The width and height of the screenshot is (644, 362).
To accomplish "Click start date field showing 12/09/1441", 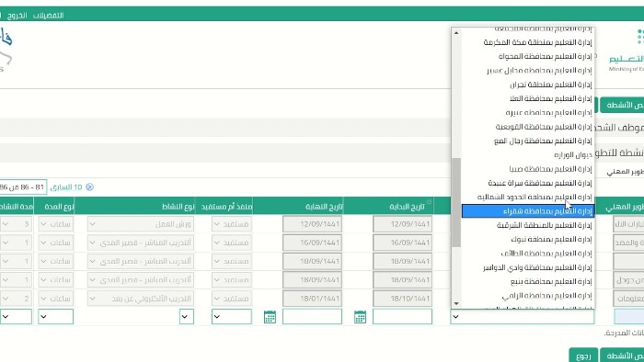I will coord(402,224).
